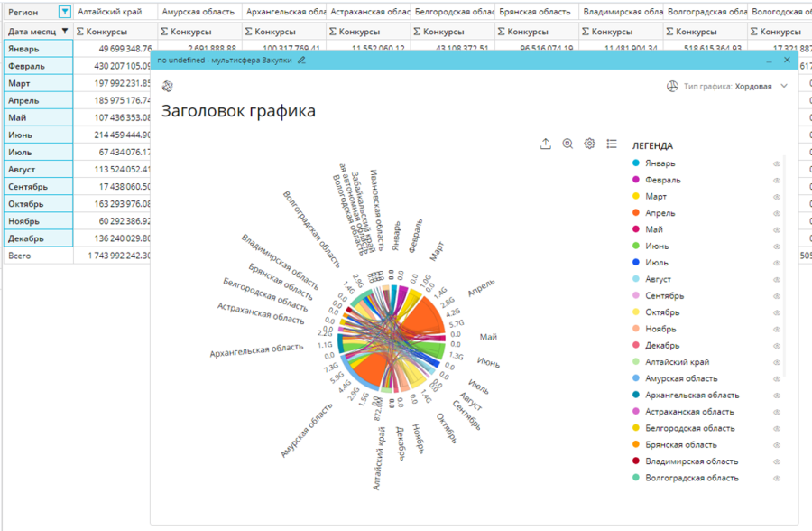Screen dimensions: 812x531
Task: Click the filter icon on Регион header
Action: (64, 12)
